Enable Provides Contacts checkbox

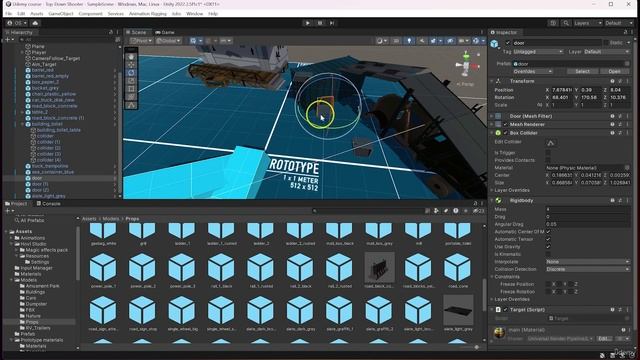coord(548,160)
